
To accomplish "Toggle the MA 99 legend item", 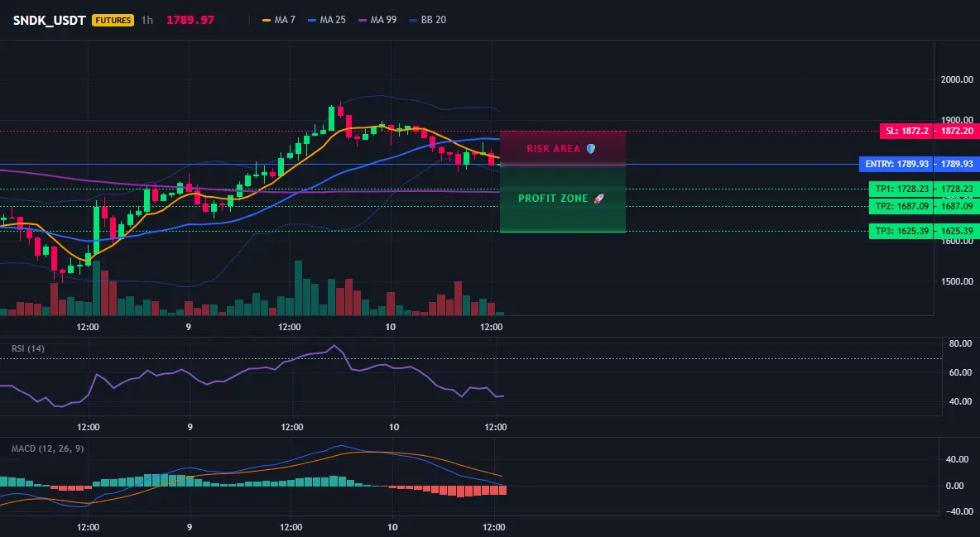I will [377, 20].
